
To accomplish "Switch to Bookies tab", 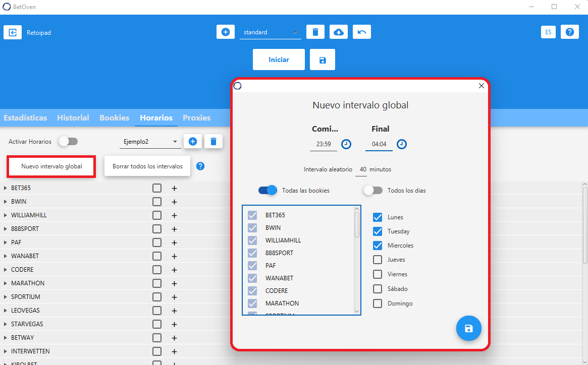I will (115, 117).
